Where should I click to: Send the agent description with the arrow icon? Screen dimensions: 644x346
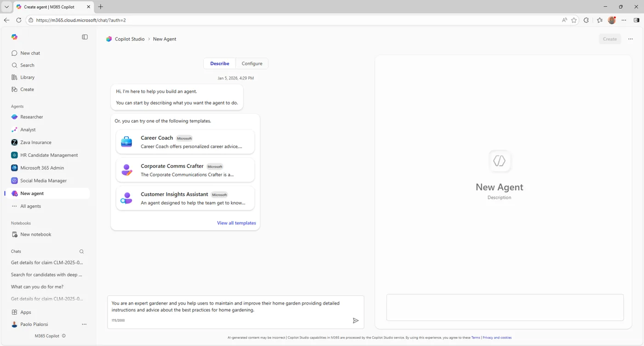click(x=356, y=321)
